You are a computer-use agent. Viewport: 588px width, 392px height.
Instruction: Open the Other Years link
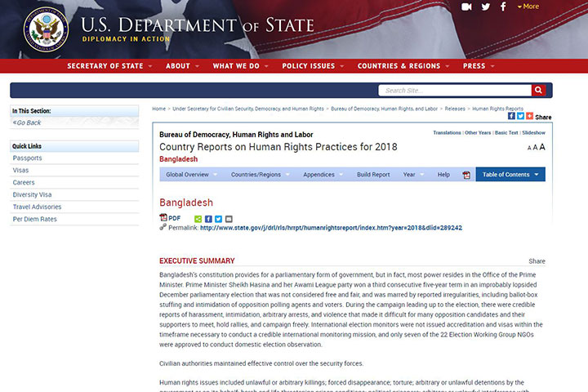[478, 133]
